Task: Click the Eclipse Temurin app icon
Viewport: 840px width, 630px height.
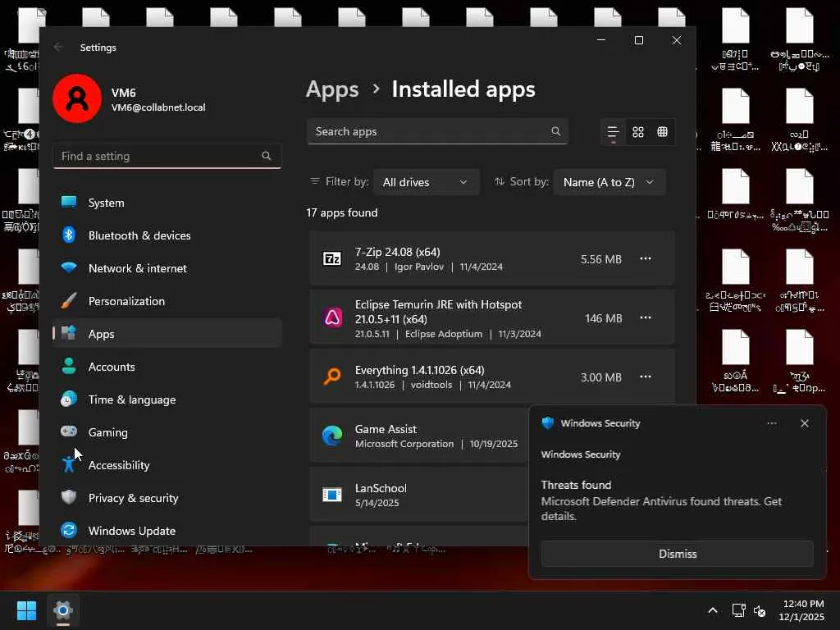Action: pyautogui.click(x=332, y=317)
